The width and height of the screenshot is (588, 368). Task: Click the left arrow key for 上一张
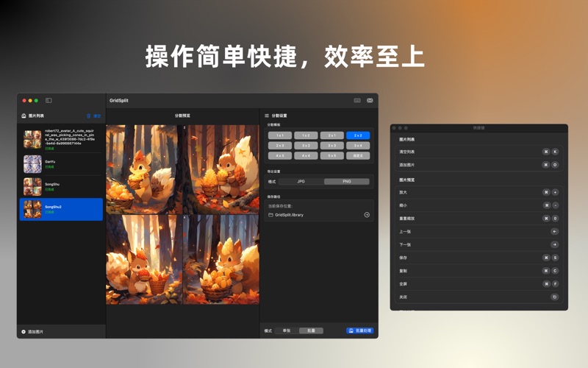tap(554, 231)
